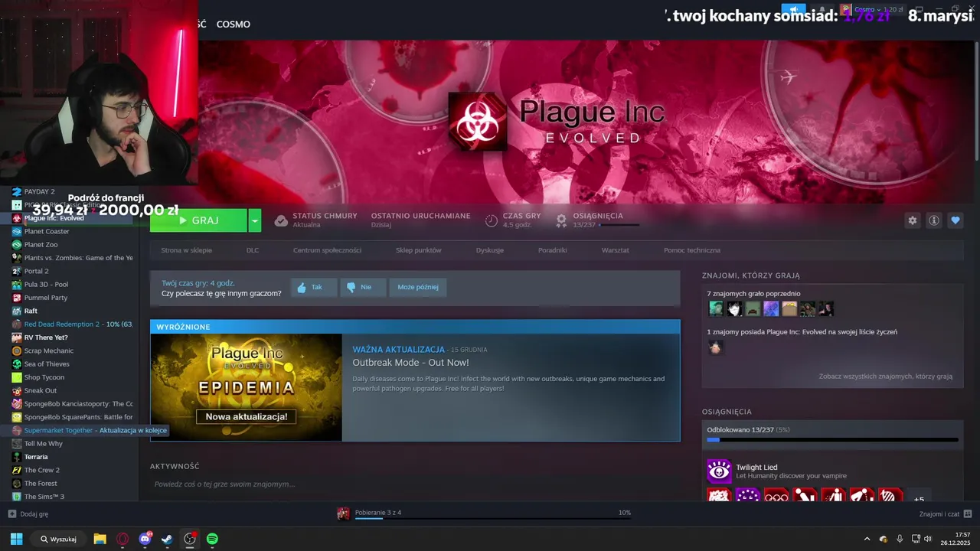Click the Odblokowano 13/237 achievements progress bar

pyautogui.click(x=832, y=440)
